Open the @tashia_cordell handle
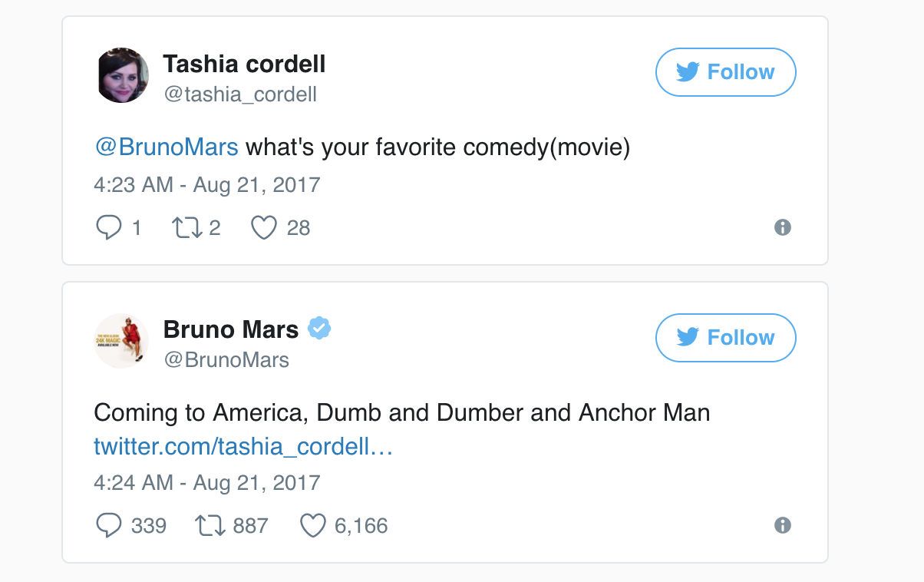This screenshot has height=582, width=924. [239, 94]
